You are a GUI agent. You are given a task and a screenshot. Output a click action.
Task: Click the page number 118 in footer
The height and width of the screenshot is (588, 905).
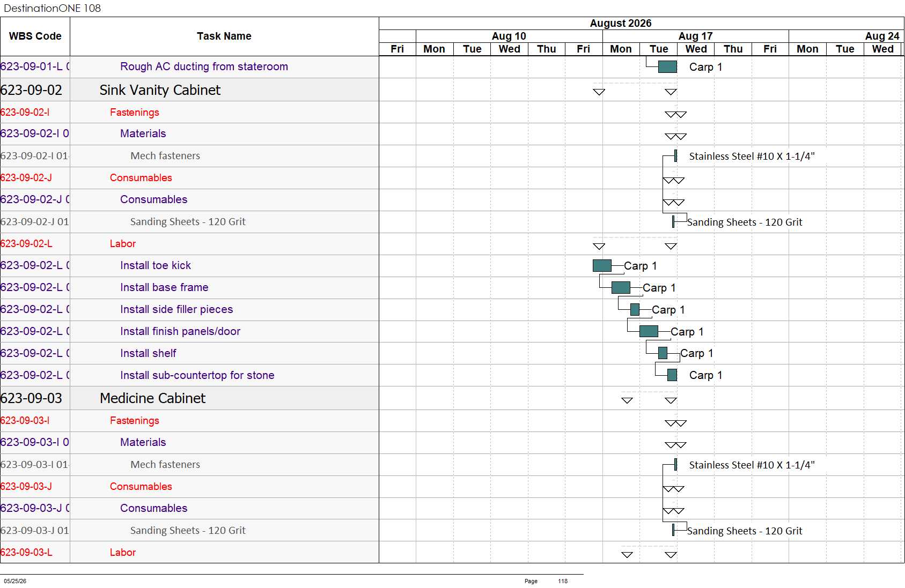[563, 581]
